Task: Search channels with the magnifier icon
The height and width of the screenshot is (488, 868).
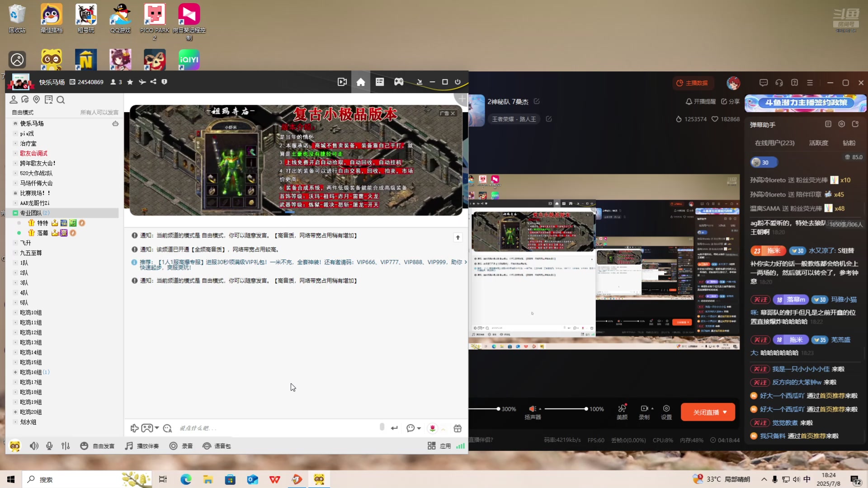Action: pyautogui.click(x=61, y=100)
